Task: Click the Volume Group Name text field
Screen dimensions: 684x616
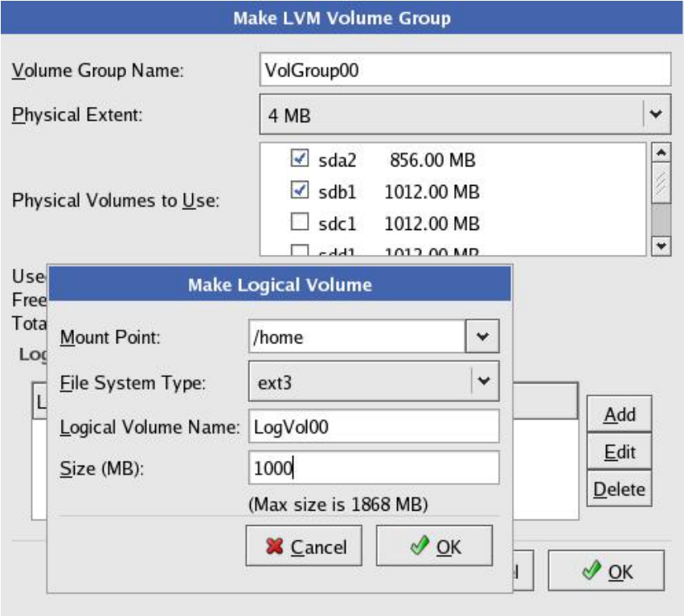Action: coord(465,70)
